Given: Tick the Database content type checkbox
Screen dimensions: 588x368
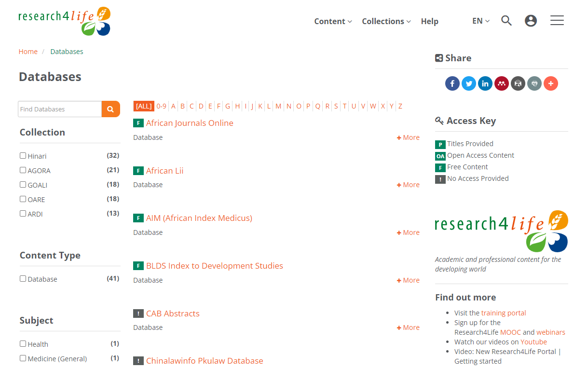Looking at the screenshot, I should 23,278.
